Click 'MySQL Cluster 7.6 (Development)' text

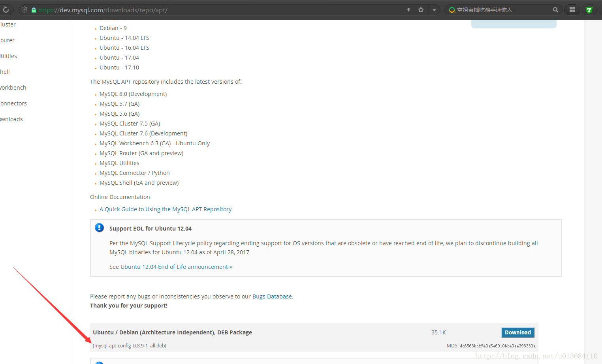[x=143, y=133]
